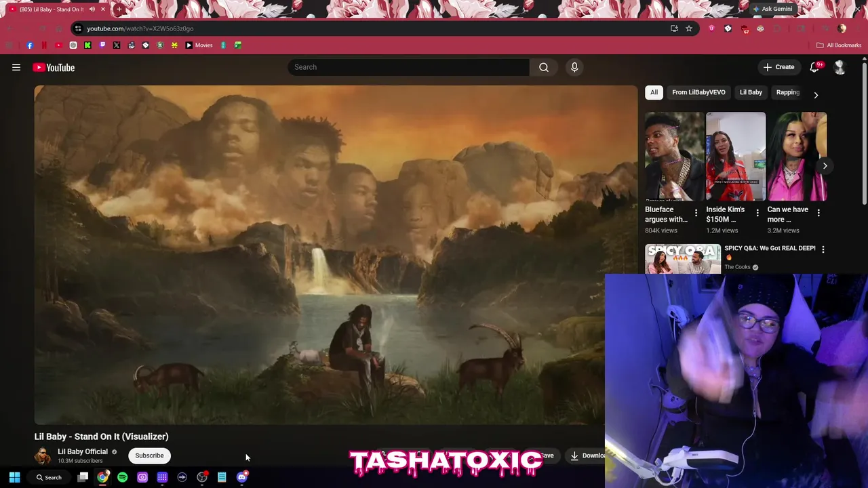868x488 pixels.
Task: Open the Facebook bookmark
Action: (x=30, y=45)
